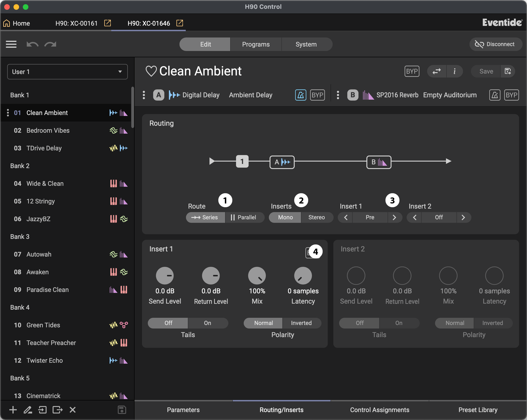
Task: Open the Ambient Delay preset selector
Action: (250, 95)
